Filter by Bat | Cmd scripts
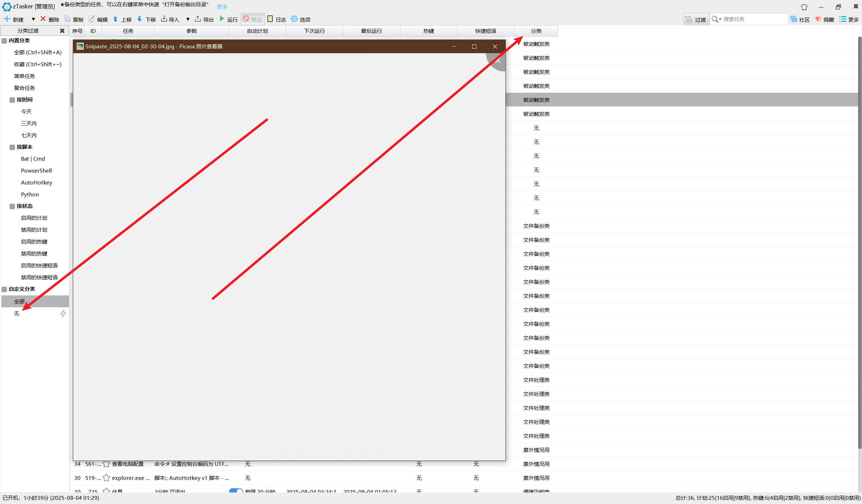This screenshot has height=504, width=862. point(33,159)
